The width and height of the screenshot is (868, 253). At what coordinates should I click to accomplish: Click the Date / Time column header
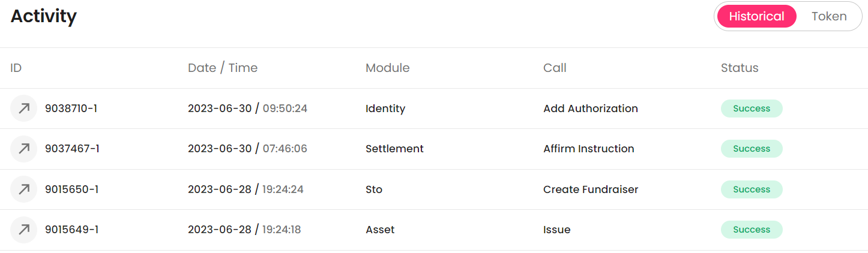click(223, 68)
